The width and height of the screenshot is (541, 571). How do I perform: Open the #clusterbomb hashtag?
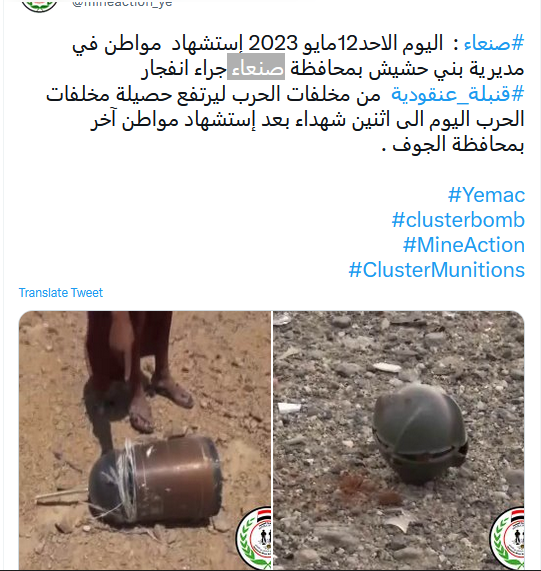pos(458,220)
